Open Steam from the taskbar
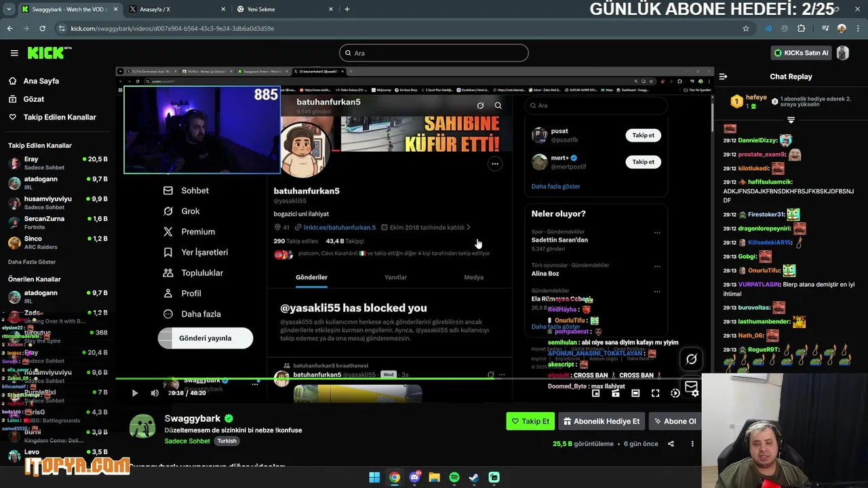The height and width of the screenshot is (488, 868). tap(474, 477)
